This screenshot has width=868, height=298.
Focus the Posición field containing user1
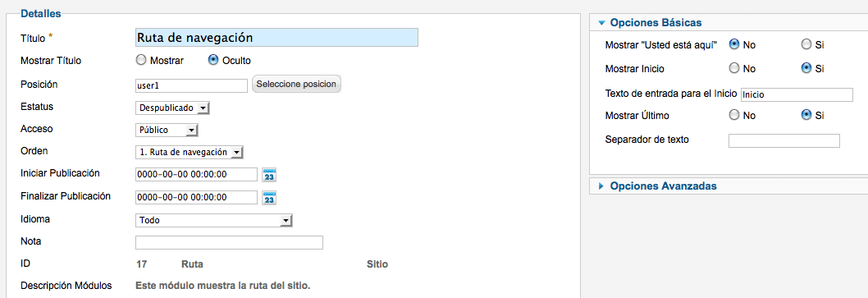191,86
